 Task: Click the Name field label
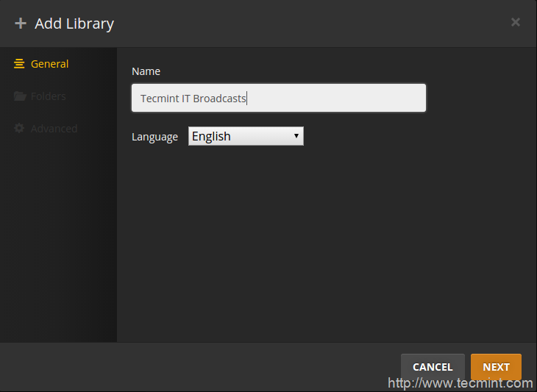(146, 71)
